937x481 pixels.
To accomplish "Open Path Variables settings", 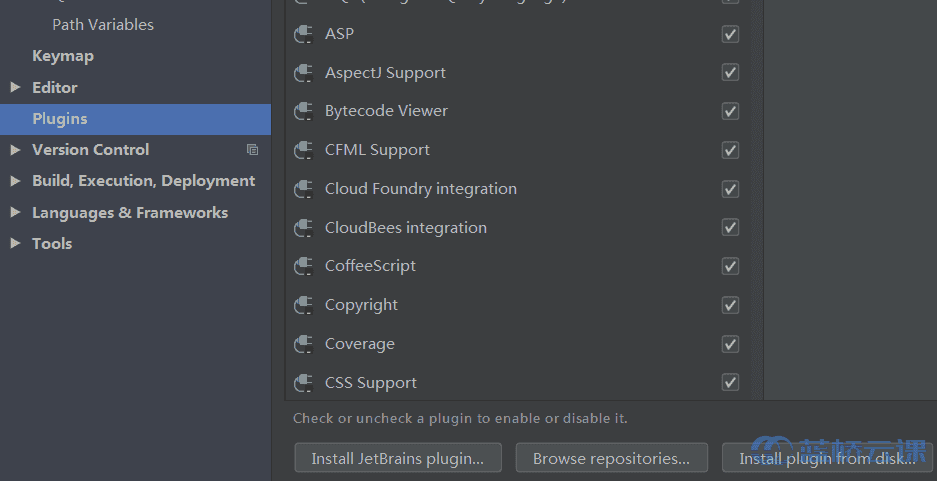I will [x=103, y=24].
